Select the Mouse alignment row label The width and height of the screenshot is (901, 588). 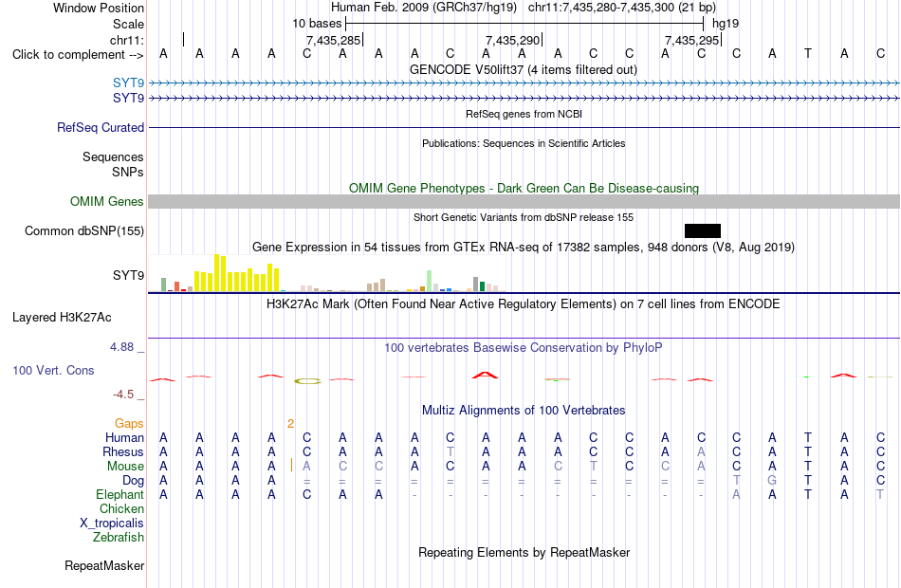point(125,467)
